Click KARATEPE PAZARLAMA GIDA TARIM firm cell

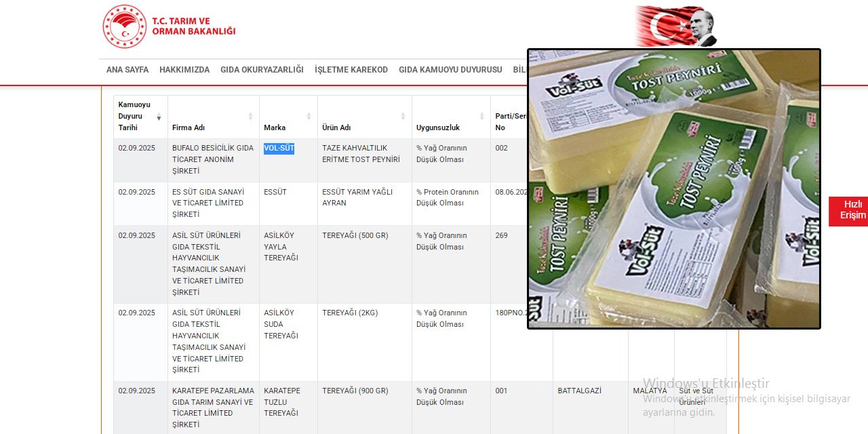(x=213, y=408)
